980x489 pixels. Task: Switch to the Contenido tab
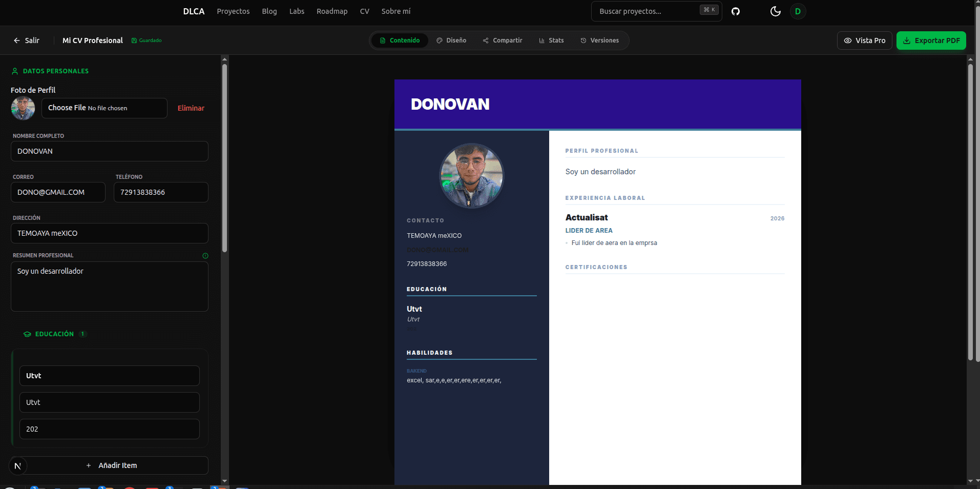point(400,40)
